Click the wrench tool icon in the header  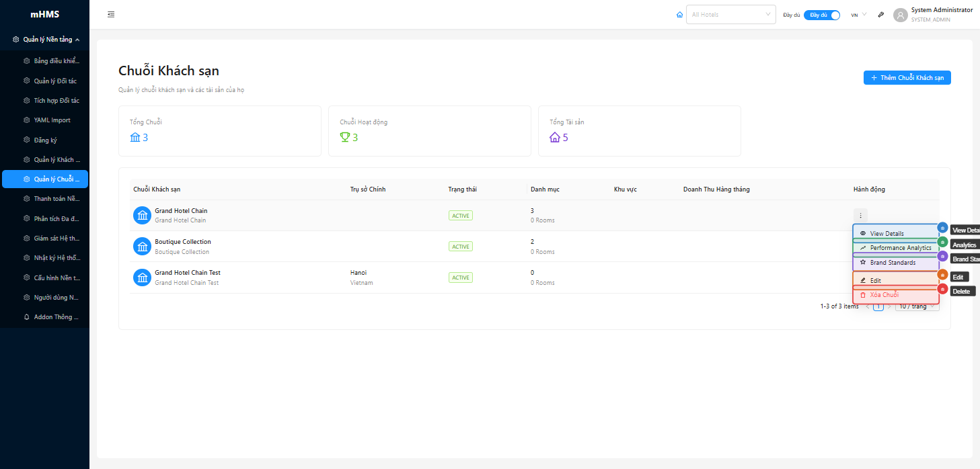(x=881, y=15)
